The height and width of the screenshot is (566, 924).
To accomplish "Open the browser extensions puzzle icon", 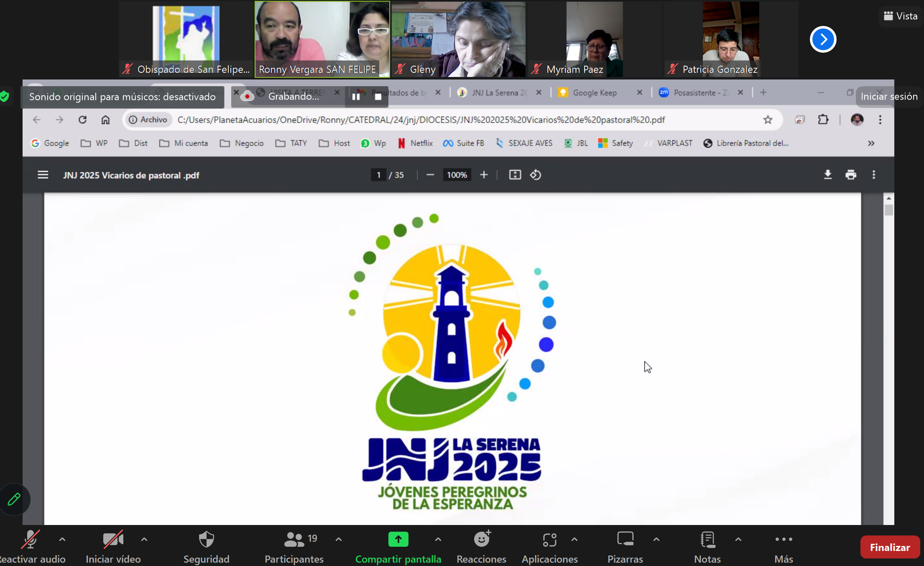I will [823, 120].
